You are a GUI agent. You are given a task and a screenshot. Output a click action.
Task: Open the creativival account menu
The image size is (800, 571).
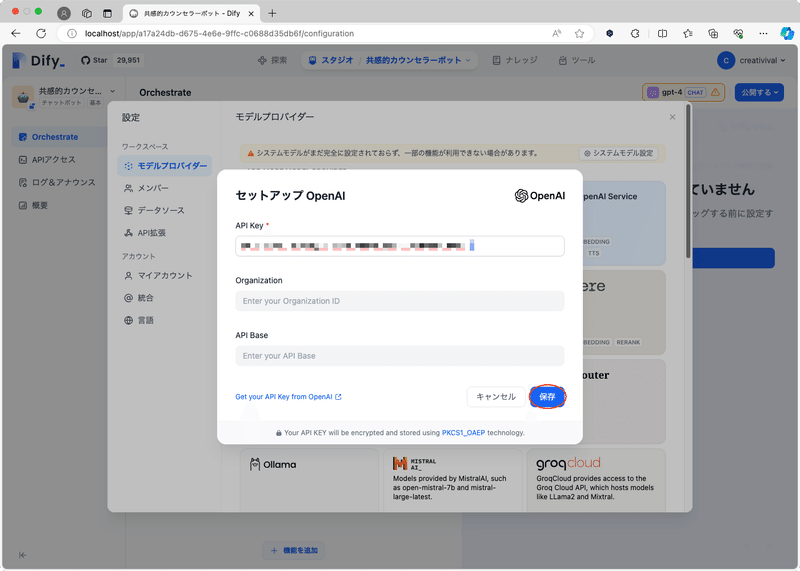point(751,60)
